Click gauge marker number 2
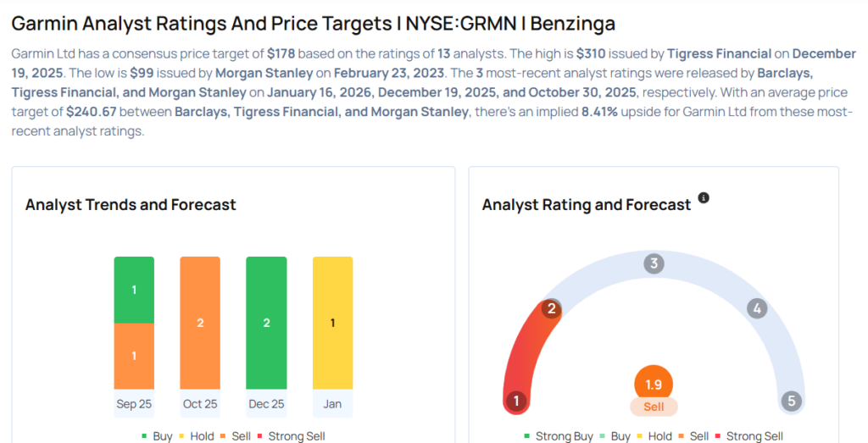Screen dimensions: 868x443 point(551,308)
